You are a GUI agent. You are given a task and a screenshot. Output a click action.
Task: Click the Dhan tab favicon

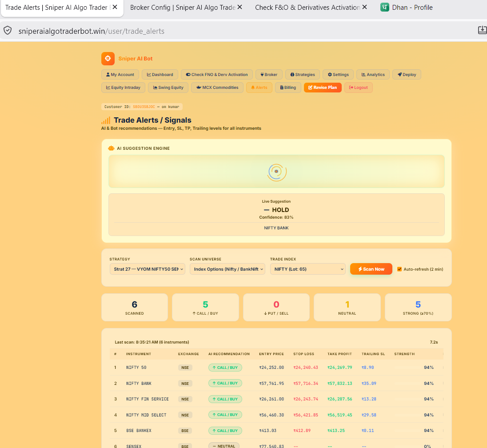coord(384,7)
